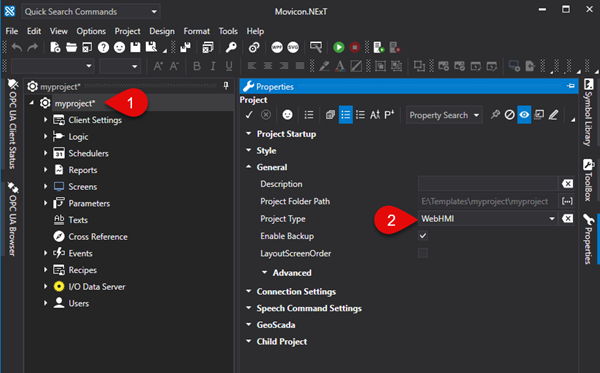Toggle auto-hide pin on Properties panel header
This screenshot has height=373, width=600.
click(570, 86)
